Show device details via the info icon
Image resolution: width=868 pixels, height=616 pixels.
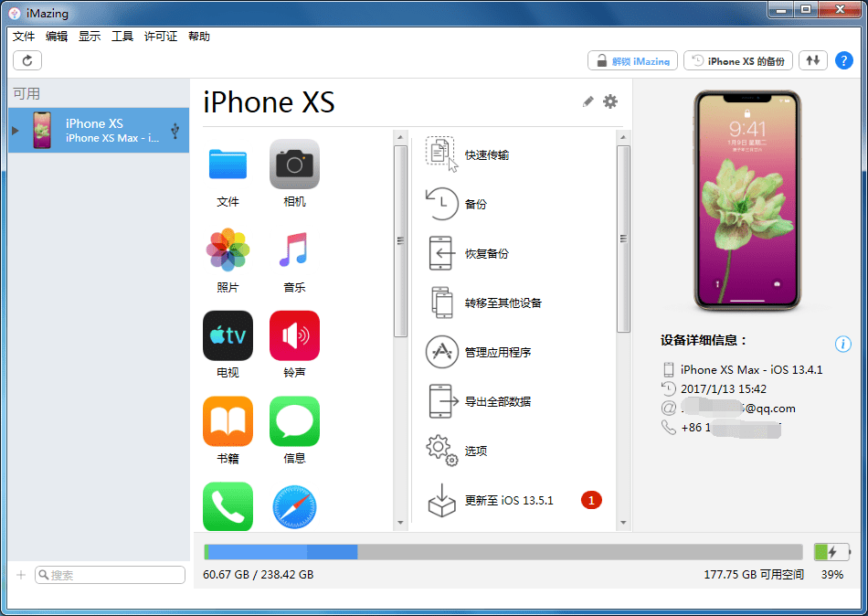(x=842, y=344)
